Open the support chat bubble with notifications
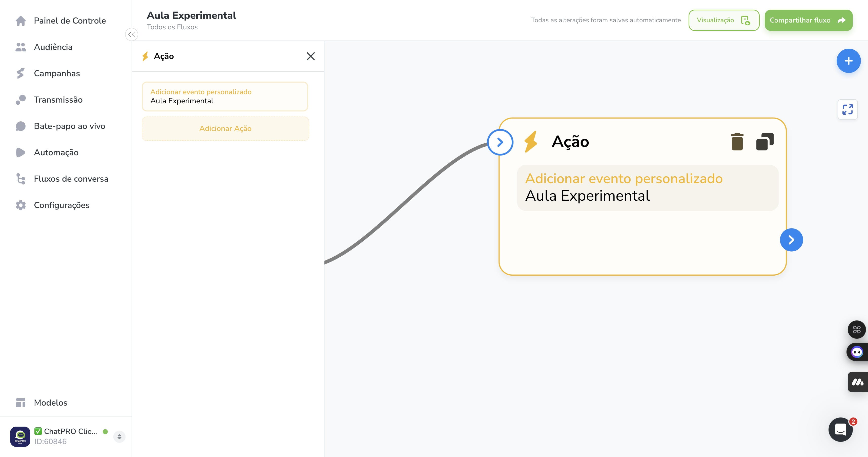 coord(840,429)
